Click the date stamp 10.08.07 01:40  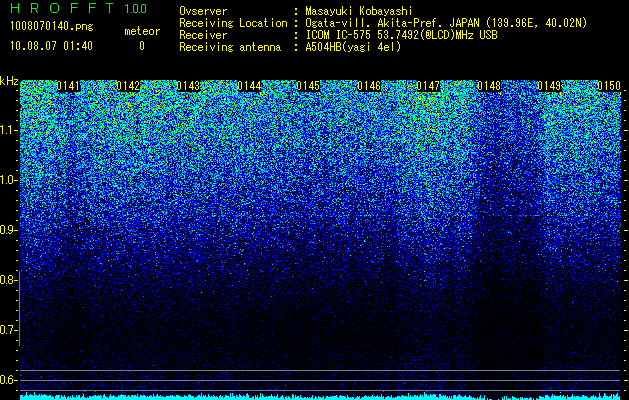click(51, 46)
